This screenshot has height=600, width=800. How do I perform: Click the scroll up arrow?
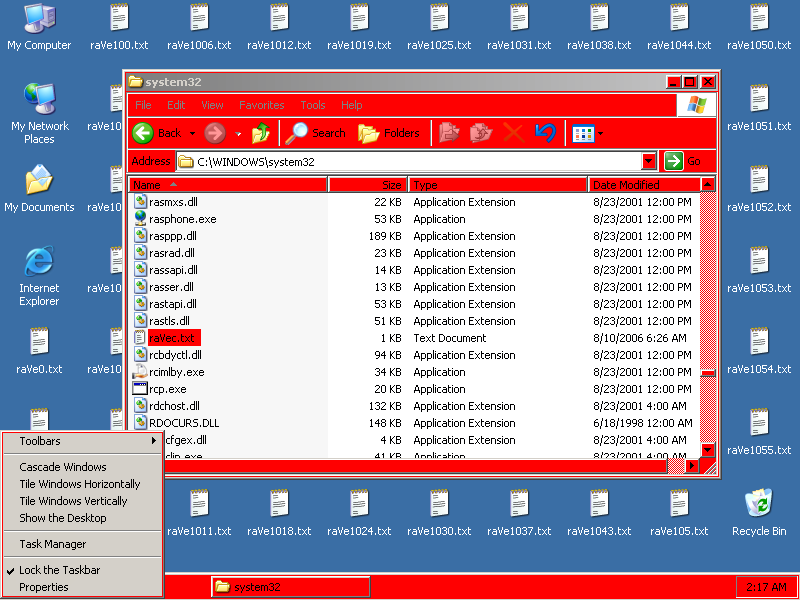708,184
